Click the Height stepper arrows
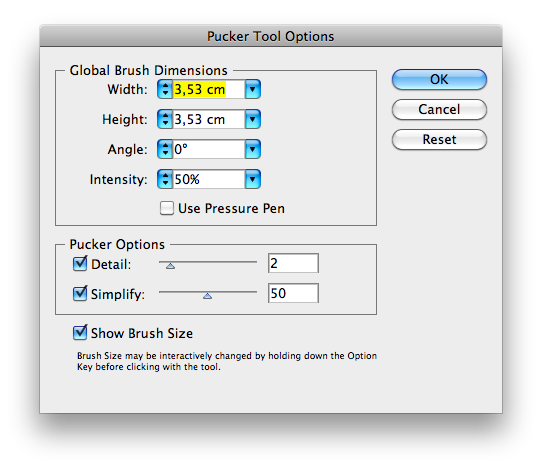 pos(165,120)
